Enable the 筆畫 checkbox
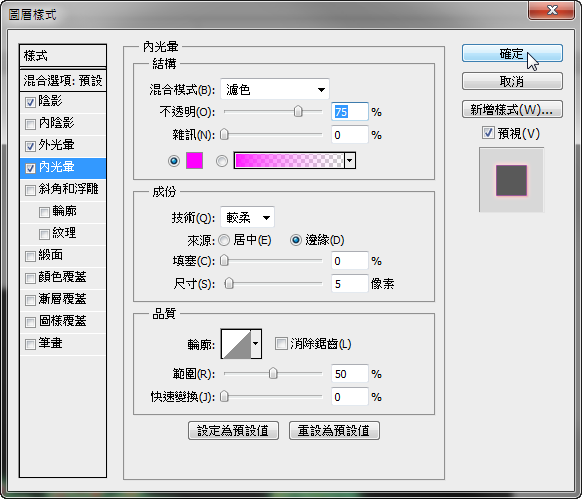Image resolution: width=582 pixels, height=499 pixels. (30, 344)
